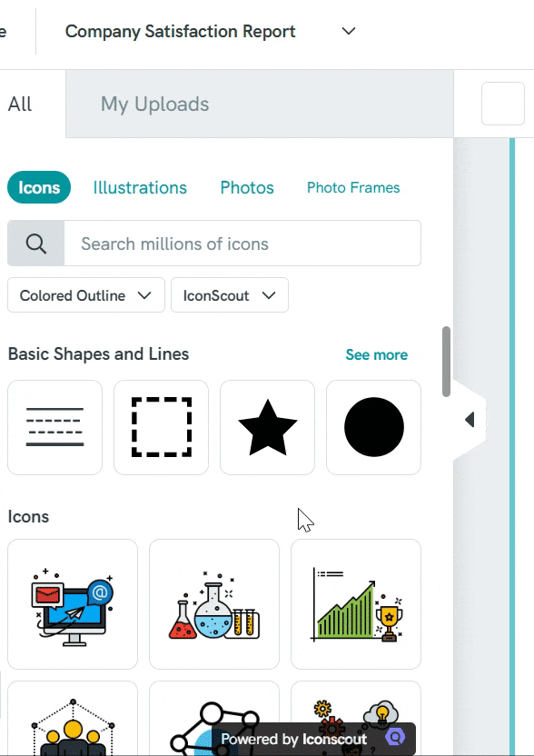
Task: Insert the email marketing computer icon
Action: [73, 603]
